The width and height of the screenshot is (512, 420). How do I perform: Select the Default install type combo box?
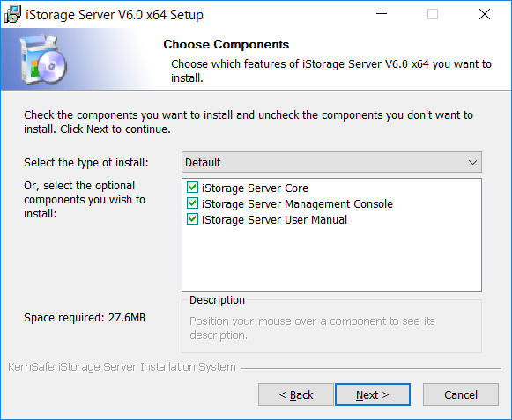331,162
